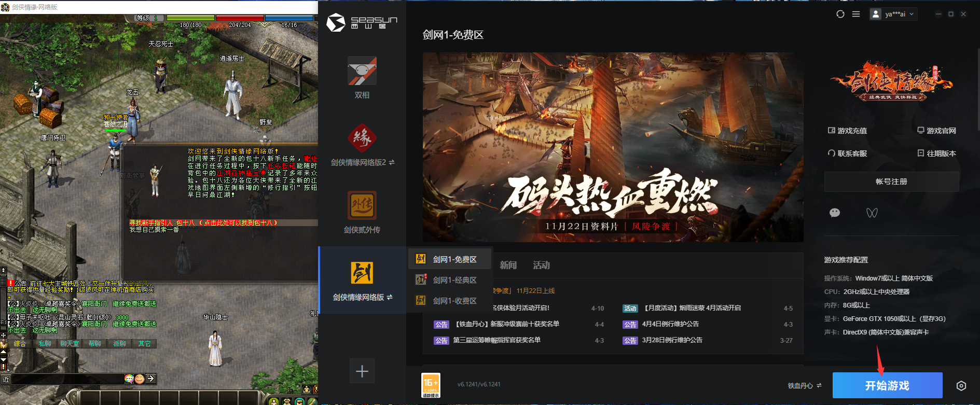Change chat channel with 近 button
Viewport: 980px width, 405px height.
[x=6, y=379]
